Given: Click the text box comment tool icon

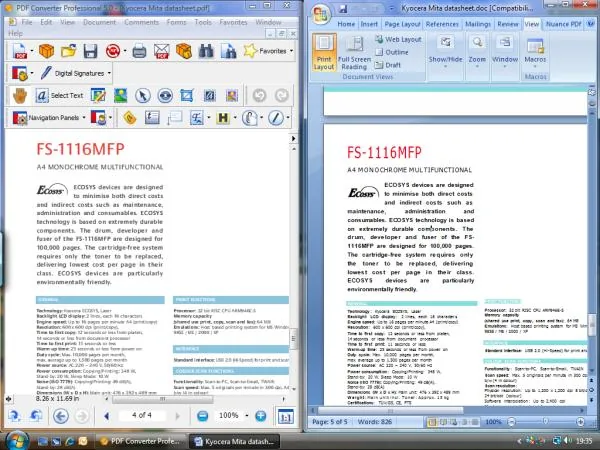Looking at the screenshot, I should point(152,118).
